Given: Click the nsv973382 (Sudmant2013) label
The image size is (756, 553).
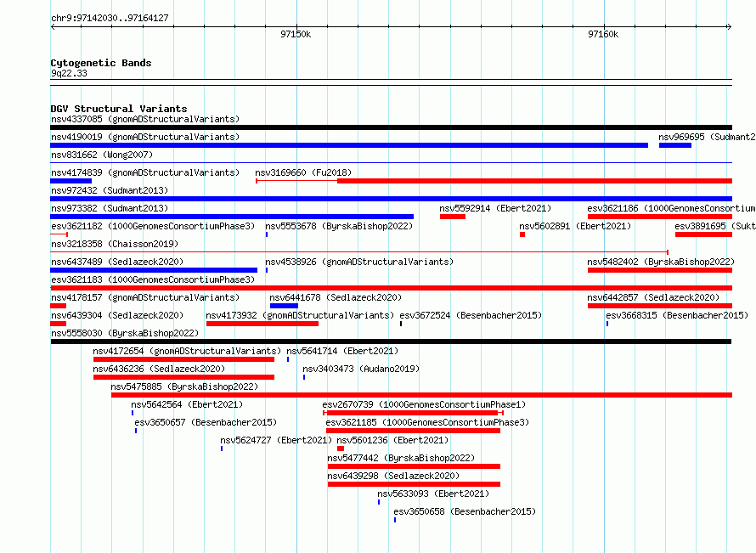Looking at the screenshot, I should tap(110, 208).
